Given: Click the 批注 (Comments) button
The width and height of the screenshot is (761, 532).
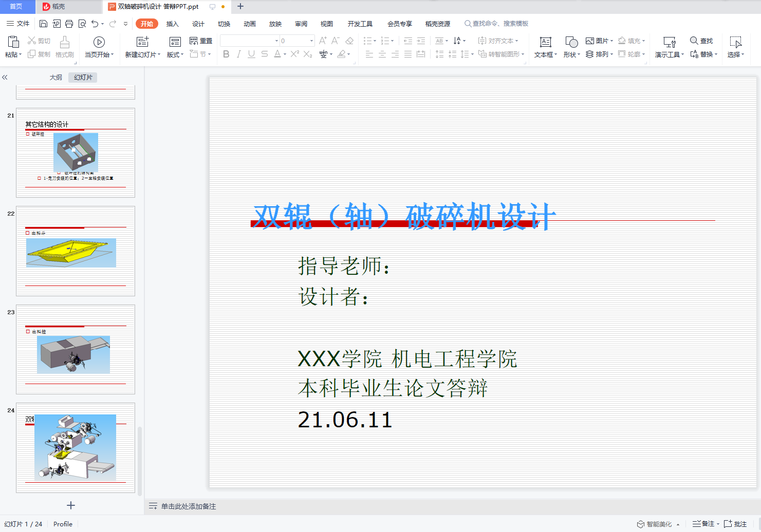Looking at the screenshot, I should (735, 524).
